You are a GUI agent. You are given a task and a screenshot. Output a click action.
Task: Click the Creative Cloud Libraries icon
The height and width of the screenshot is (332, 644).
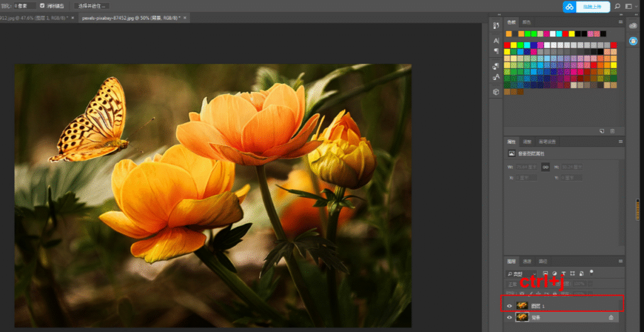633,26
